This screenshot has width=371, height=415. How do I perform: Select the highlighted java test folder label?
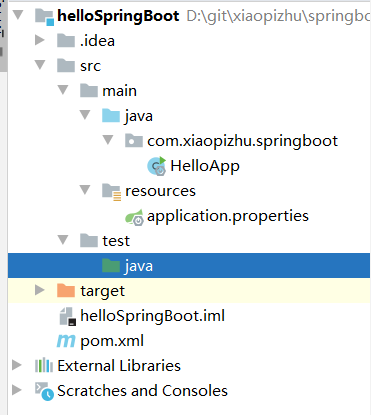tap(139, 266)
